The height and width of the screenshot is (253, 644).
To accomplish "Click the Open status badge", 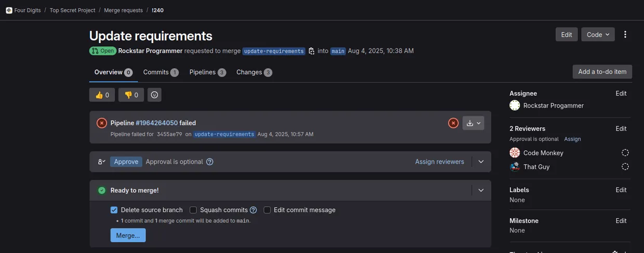I will point(102,51).
